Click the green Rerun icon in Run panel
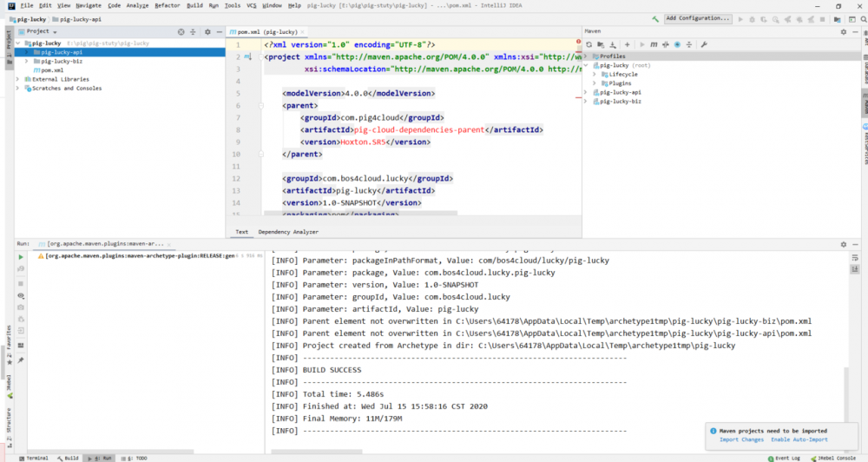 [x=21, y=257]
